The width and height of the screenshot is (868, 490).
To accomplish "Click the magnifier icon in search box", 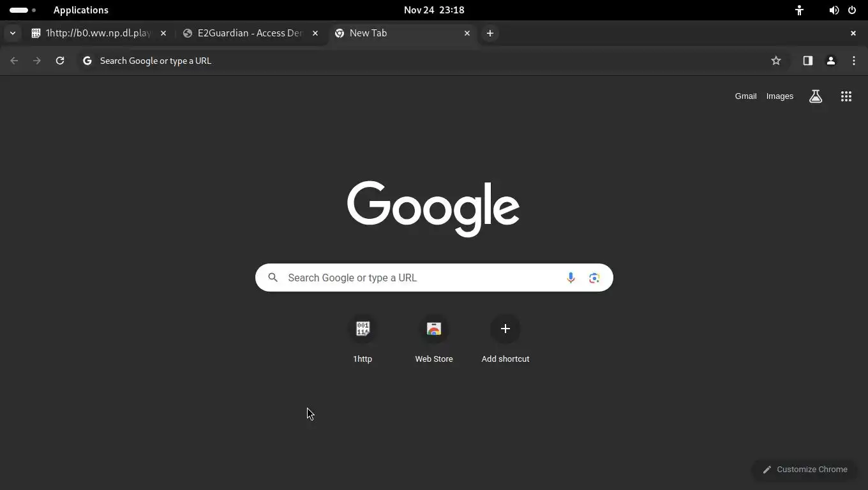I will (x=273, y=278).
